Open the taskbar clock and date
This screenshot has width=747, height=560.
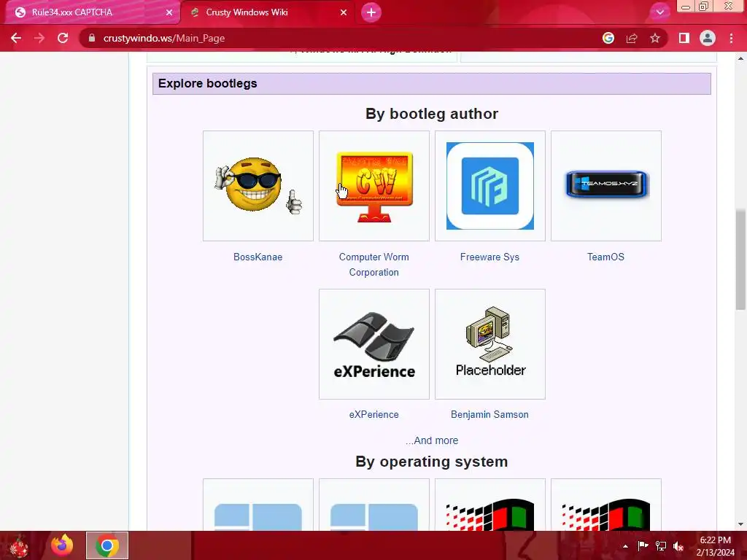(x=715, y=546)
